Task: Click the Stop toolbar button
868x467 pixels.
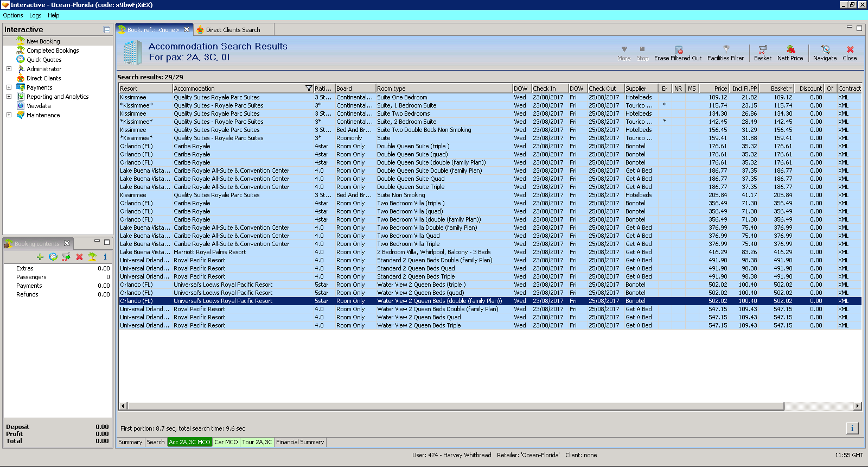Action: 642,53
